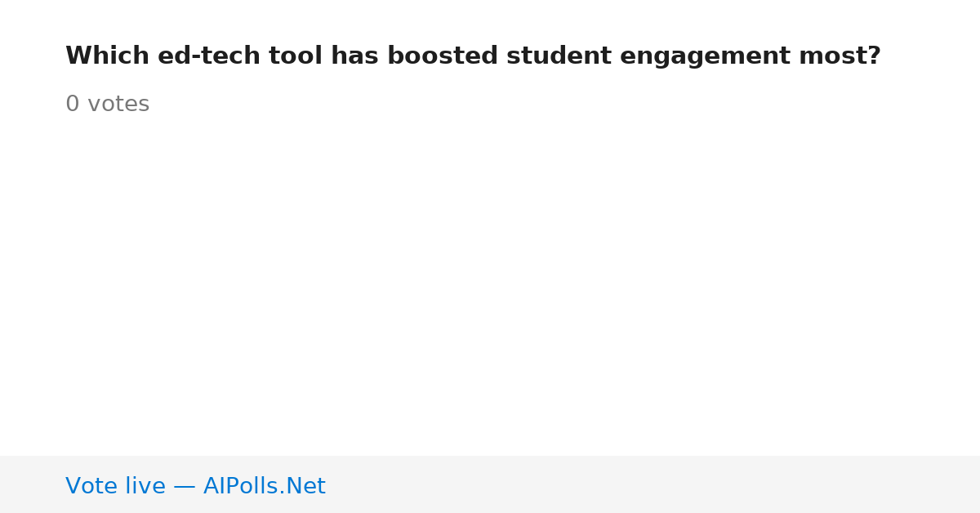
Task: Click 'Vote live' in the footer
Action: coord(115,487)
